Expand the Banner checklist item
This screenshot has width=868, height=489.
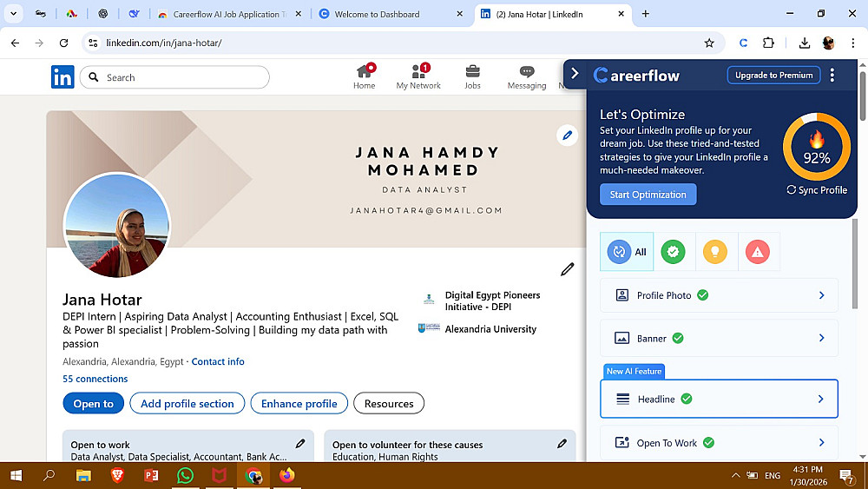(x=719, y=339)
